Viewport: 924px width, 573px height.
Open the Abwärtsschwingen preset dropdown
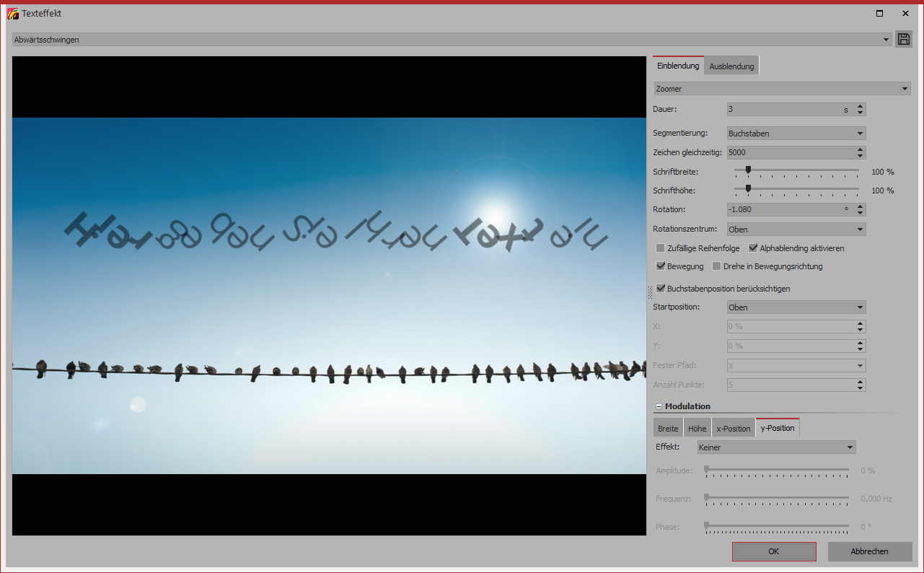(886, 39)
